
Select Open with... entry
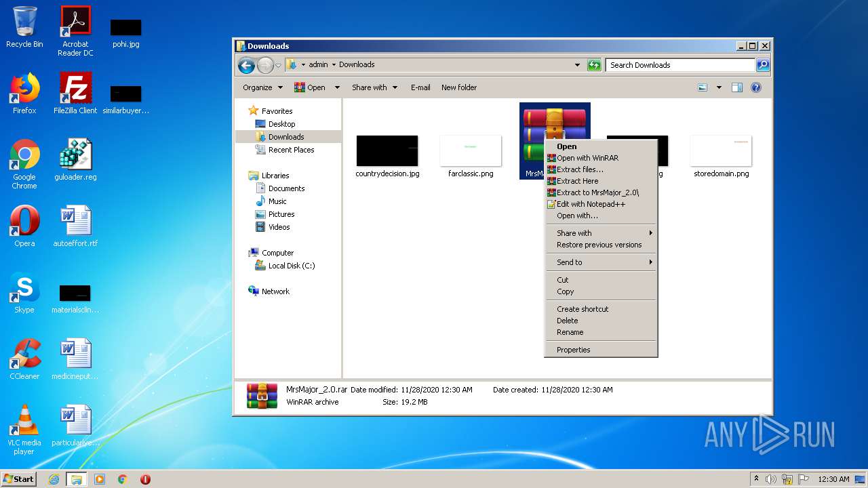[x=601, y=216]
